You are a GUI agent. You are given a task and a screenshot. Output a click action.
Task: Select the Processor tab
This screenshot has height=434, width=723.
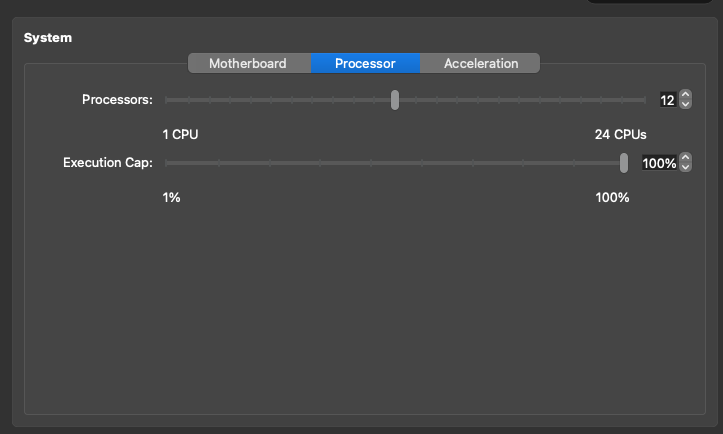coord(365,63)
